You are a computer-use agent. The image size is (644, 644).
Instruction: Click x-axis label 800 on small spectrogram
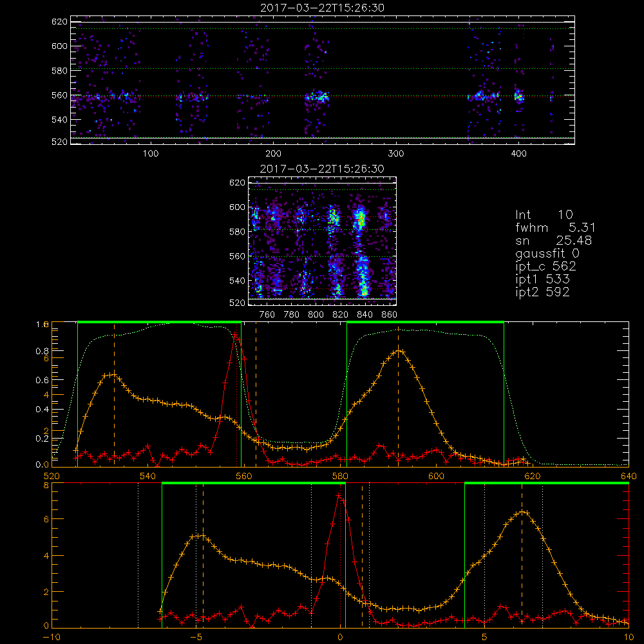click(316, 315)
